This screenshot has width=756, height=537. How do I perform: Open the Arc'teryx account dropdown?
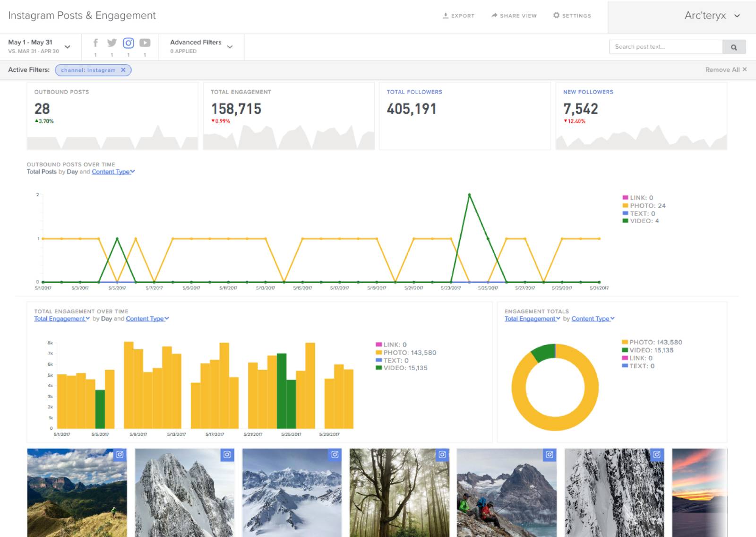712,16
